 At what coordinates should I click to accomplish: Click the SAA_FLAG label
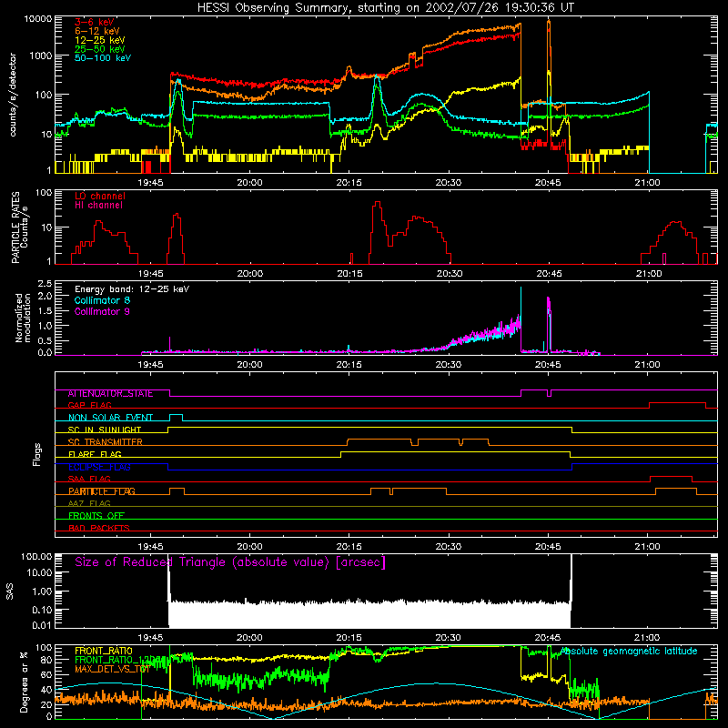coord(89,480)
